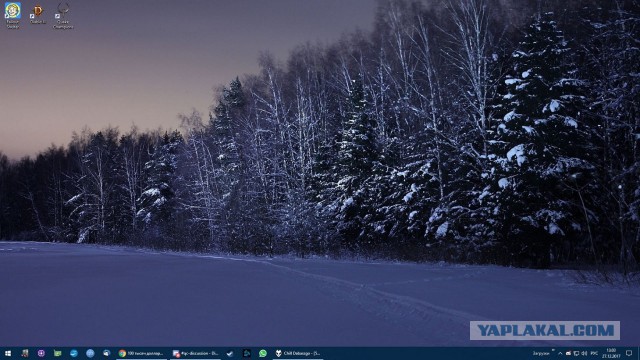This screenshot has height=360, width=640.
Task: Click the Загрузки toolbar label
Action: point(541,353)
